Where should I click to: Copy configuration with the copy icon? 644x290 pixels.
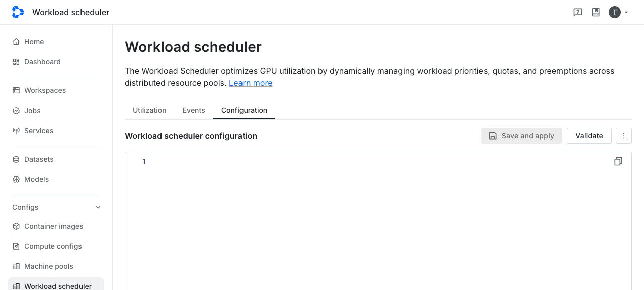point(618,161)
